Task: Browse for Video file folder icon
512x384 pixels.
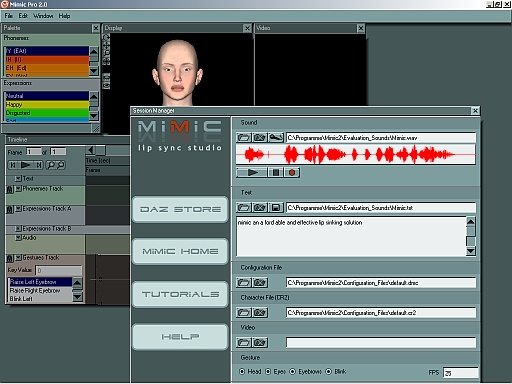Action: [x=244, y=342]
